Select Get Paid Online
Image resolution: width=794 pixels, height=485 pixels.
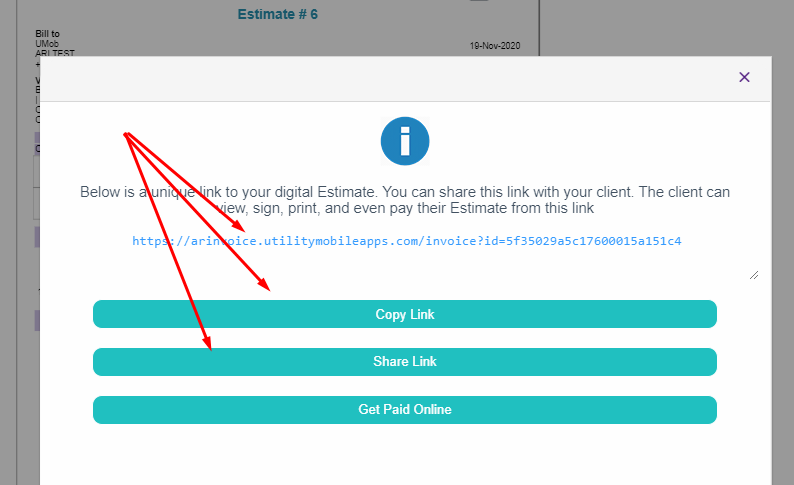point(405,410)
